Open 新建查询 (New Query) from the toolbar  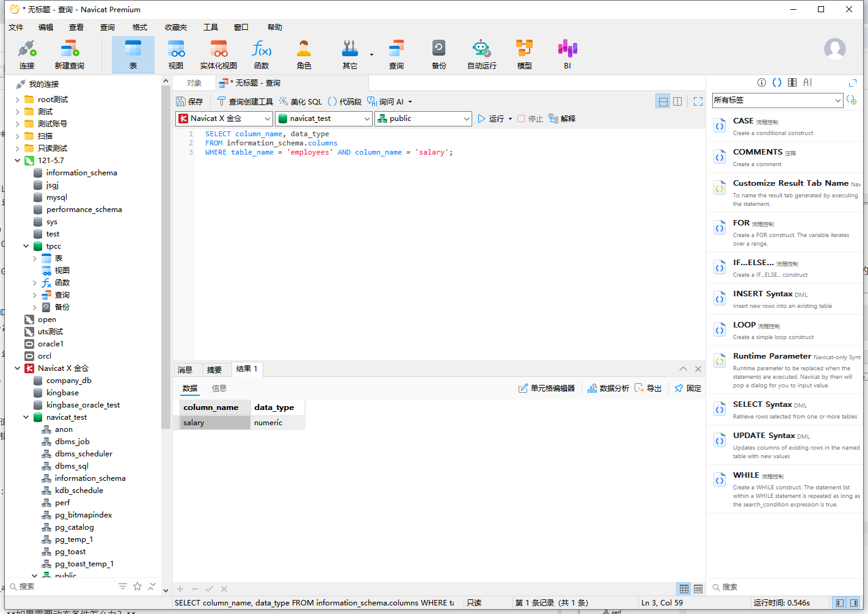point(69,54)
